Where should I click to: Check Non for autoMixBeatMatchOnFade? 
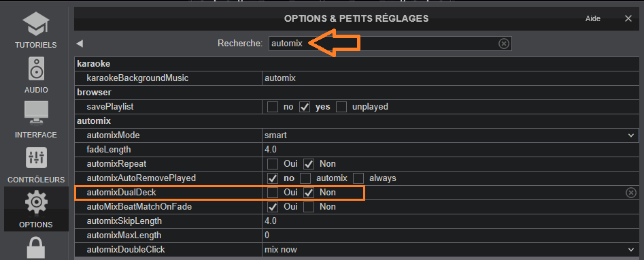(309, 206)
